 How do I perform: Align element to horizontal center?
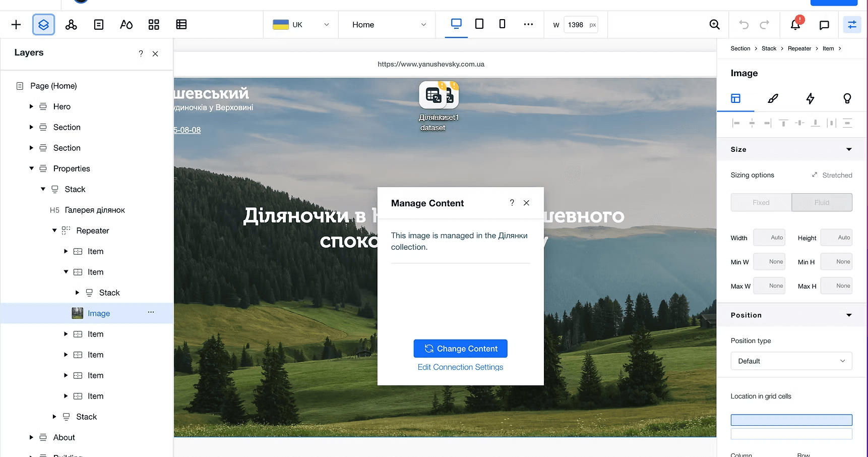[x=752, y=123]
